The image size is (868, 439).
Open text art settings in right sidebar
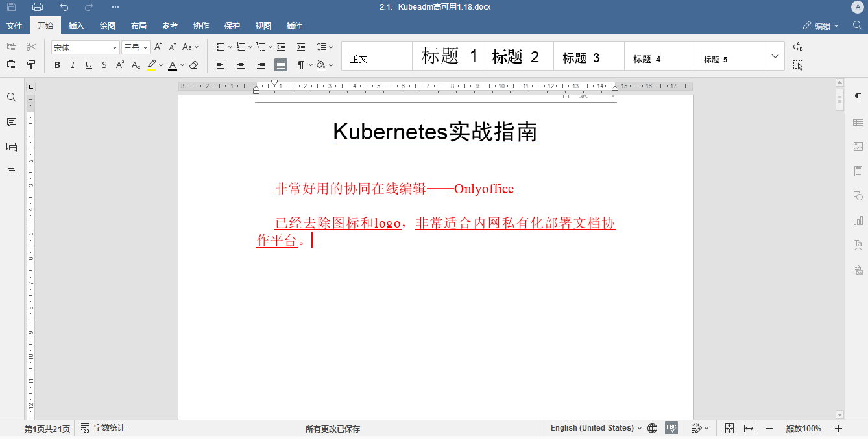[x=858, y=245]
